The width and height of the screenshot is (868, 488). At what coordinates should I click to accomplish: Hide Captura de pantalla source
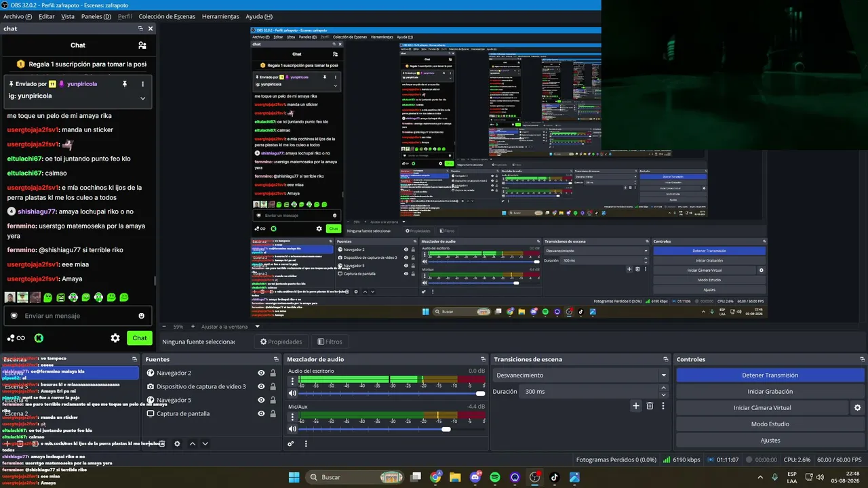click(261, 413)
